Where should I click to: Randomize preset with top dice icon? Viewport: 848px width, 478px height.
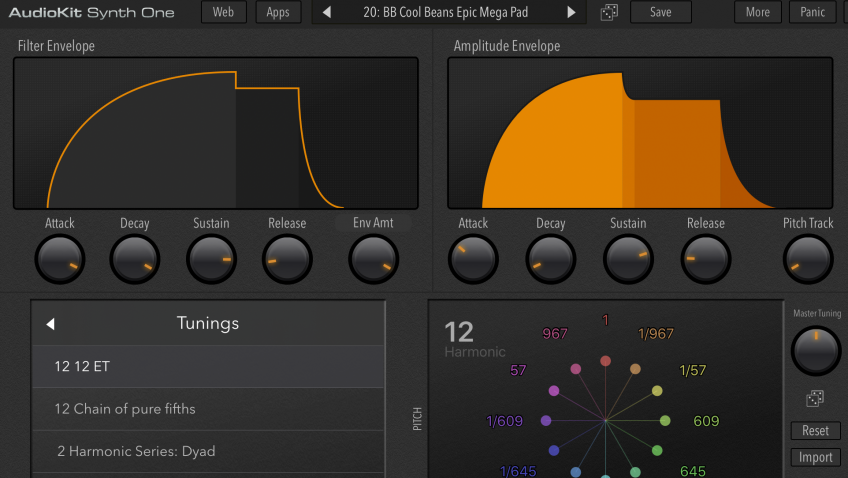[x=609, y=12]
